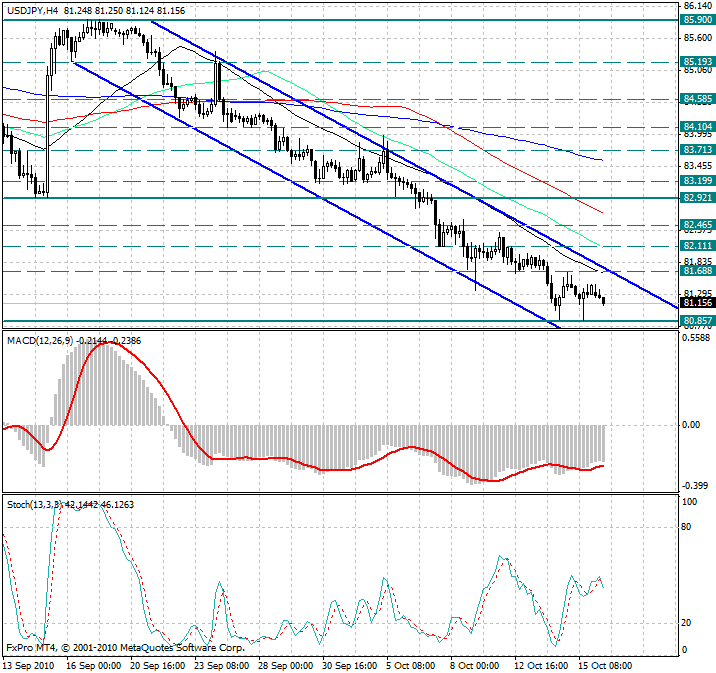Screen dimensions: 716x673
Task: Click the MACD zero level 0.00 label
Action: [691, 425]
